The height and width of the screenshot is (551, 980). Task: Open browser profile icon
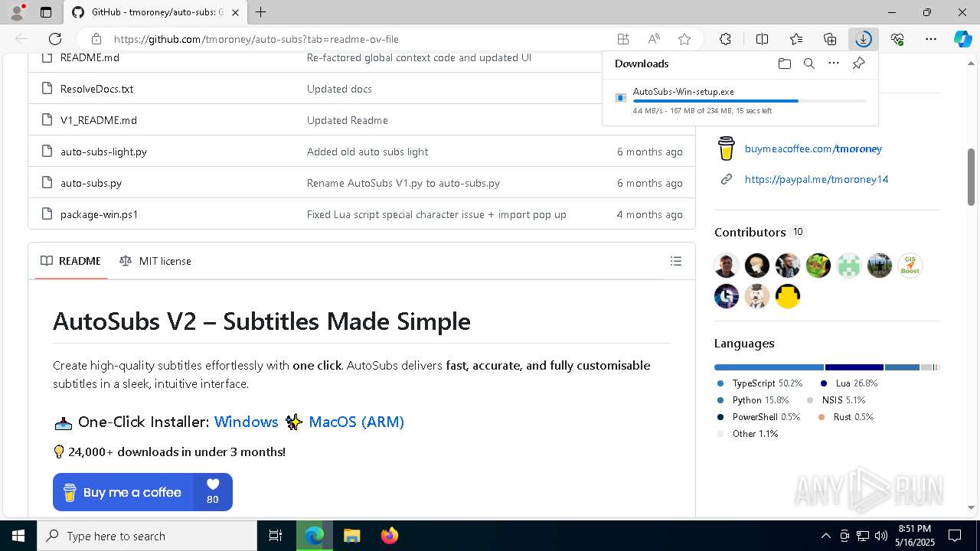(x=17, y=12)
